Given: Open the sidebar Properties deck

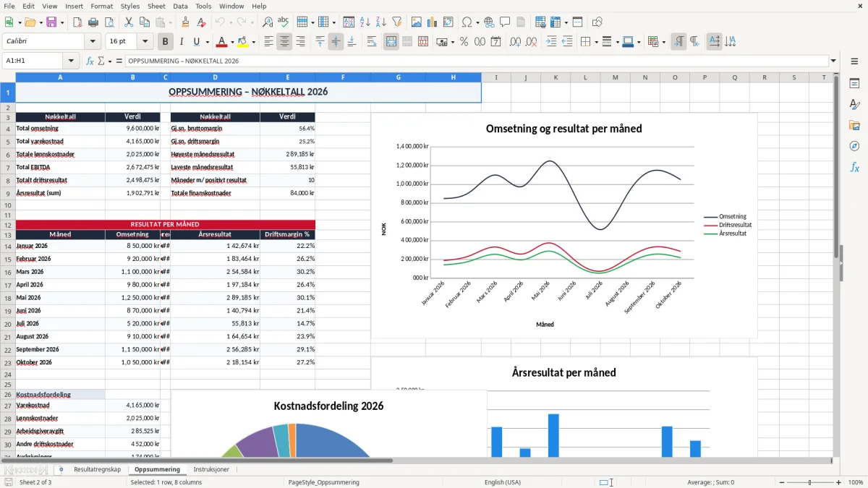Looking at the screenshot, I should [x=854, y=84].
